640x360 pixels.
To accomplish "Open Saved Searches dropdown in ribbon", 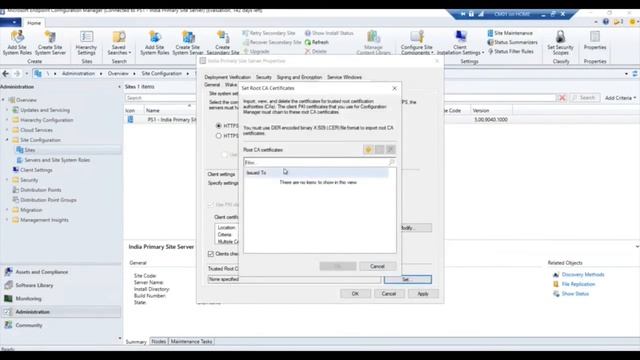I will [119, 43].
